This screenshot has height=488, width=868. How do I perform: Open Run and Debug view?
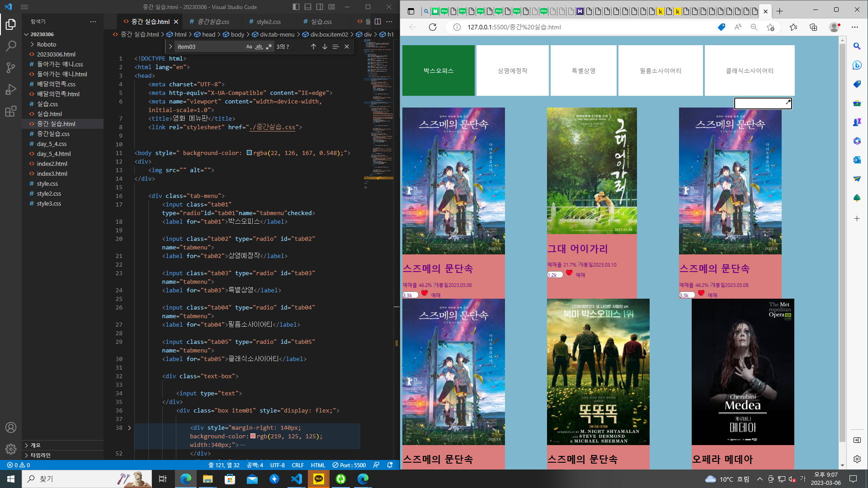point(11,89)
